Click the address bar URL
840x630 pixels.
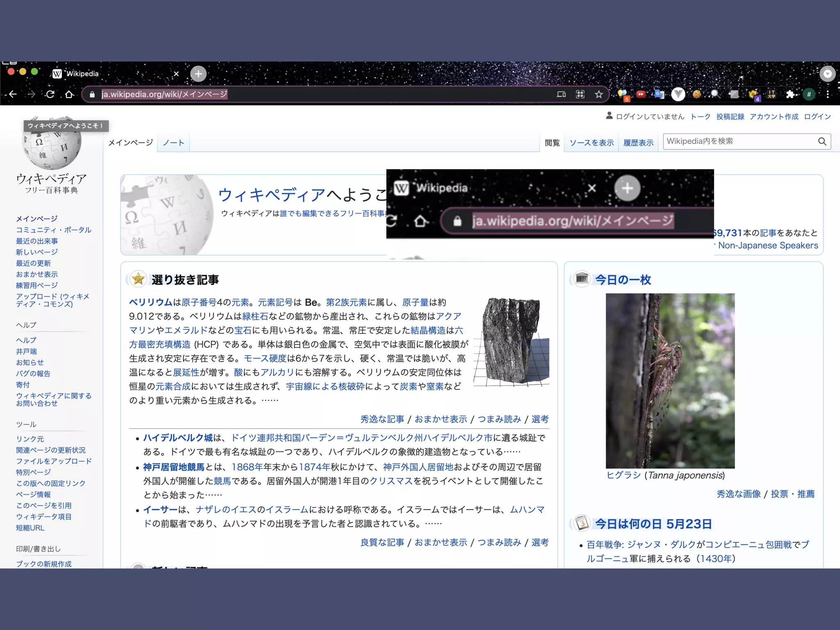164,94
